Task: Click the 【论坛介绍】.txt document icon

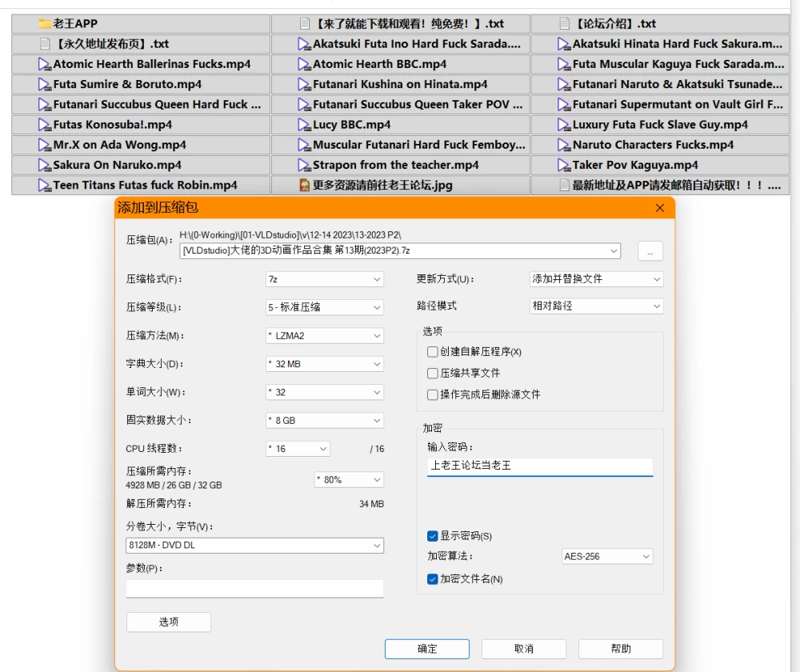Action: tap(564, 23)
